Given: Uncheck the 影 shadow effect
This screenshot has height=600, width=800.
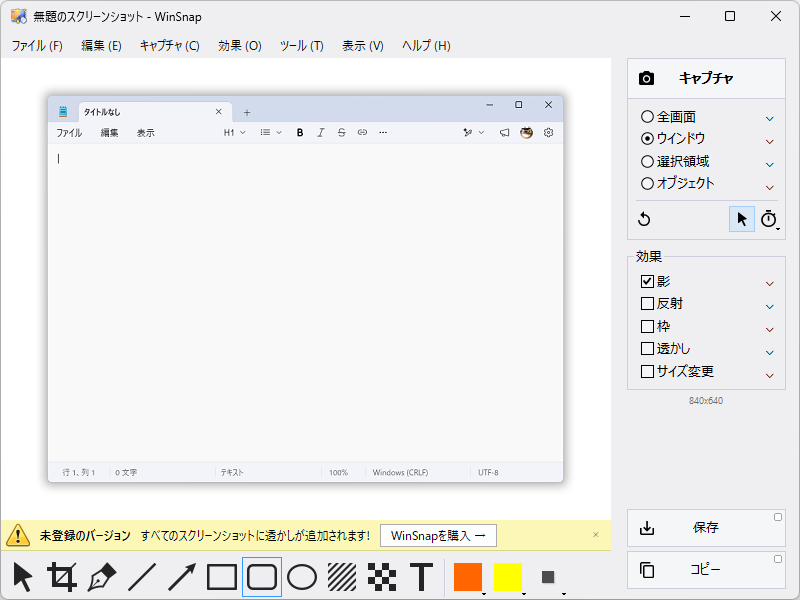Looking at the screenshot, I should [656, 281].
